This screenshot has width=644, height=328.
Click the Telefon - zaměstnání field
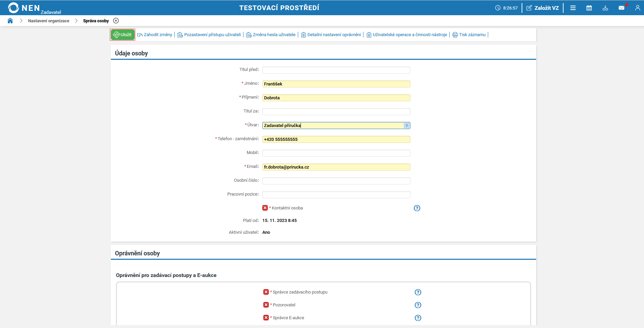click(x=336, y=139)
